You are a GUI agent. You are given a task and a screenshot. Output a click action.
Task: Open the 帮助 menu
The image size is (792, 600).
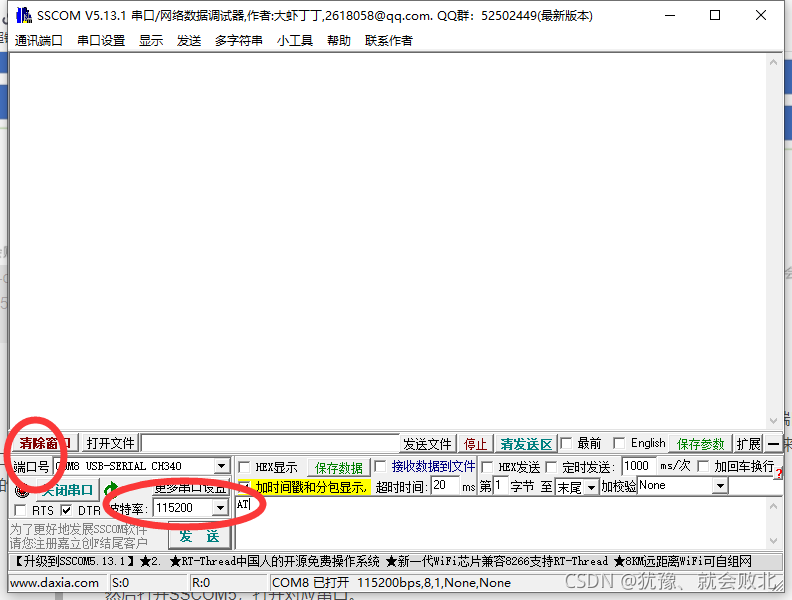point(338,40)
